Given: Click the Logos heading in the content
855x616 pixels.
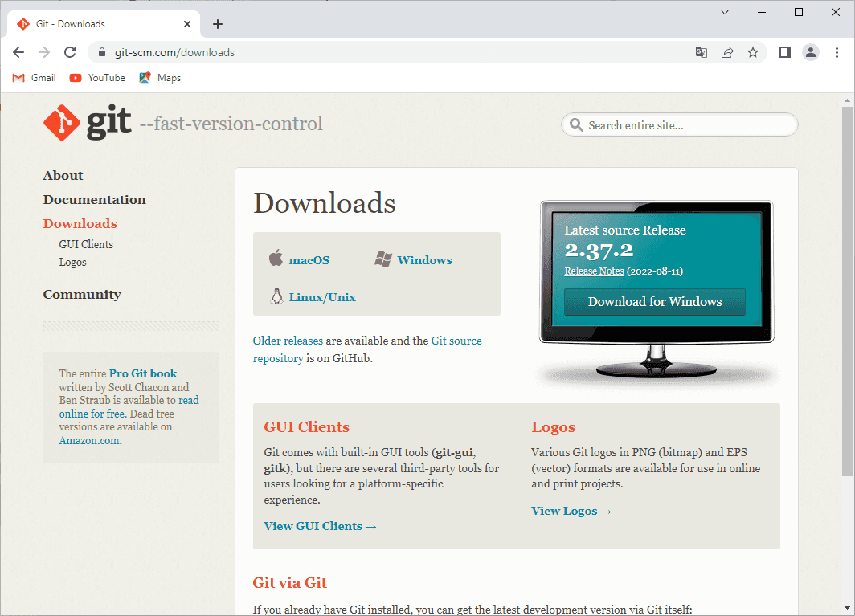Looking at the screenshot, I should (x=553, y=427).
